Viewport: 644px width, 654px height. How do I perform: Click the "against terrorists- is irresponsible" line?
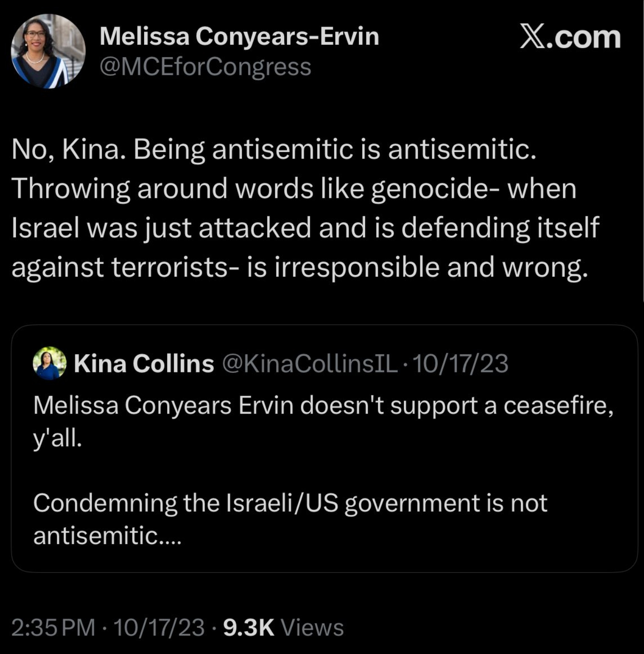point(300,267)
